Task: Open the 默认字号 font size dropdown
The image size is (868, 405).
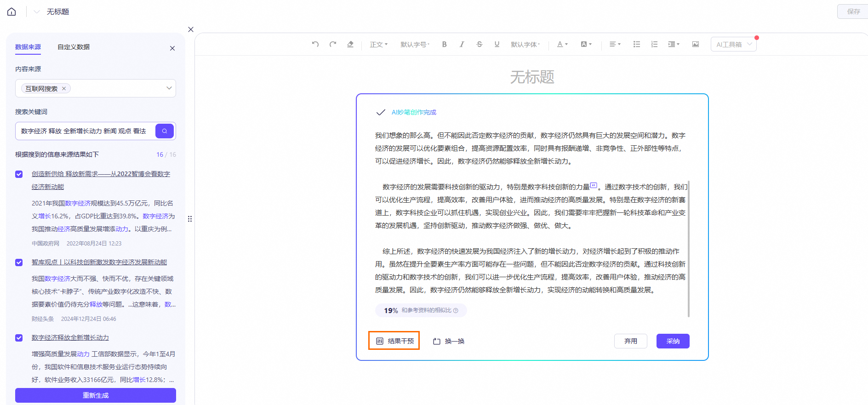Action: point(415,44)
